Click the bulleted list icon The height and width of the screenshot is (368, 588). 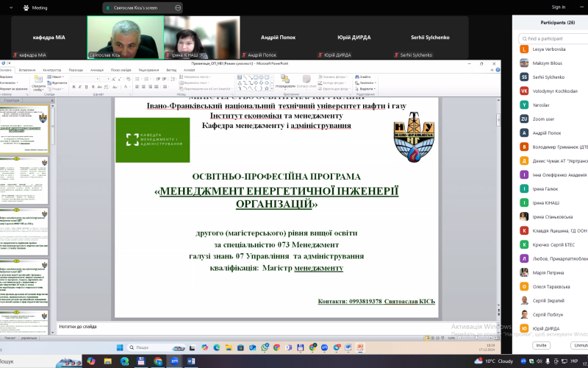137,79
